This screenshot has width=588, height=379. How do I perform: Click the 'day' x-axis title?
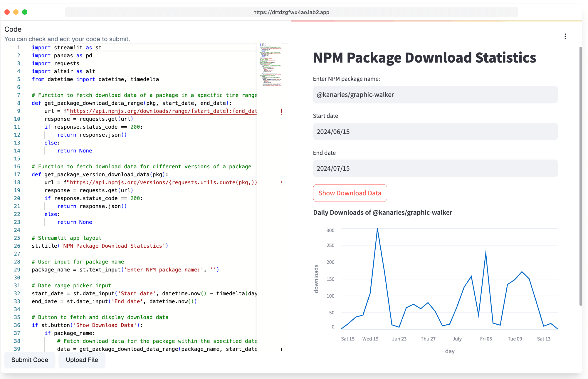click(x=450, y=351)
